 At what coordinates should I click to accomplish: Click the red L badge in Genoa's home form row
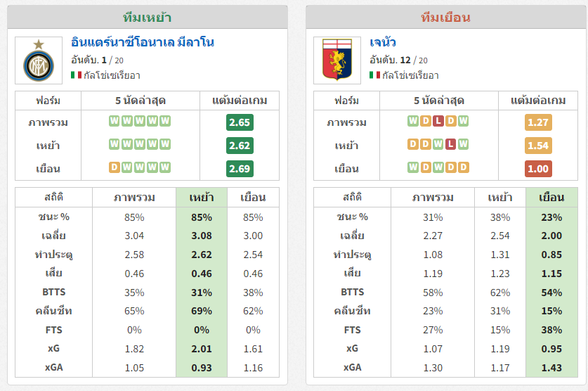tap(451, 144)
